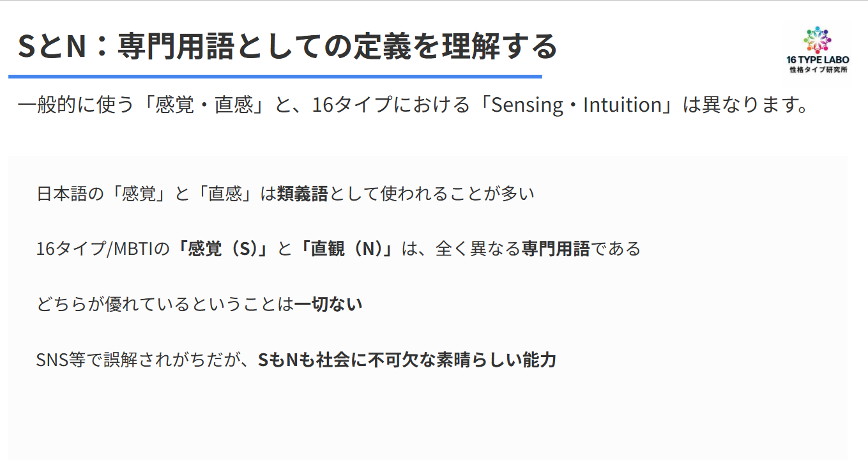Click the bold term 「感覚（S）」
The image size is (868, 474).
(224, 248)
